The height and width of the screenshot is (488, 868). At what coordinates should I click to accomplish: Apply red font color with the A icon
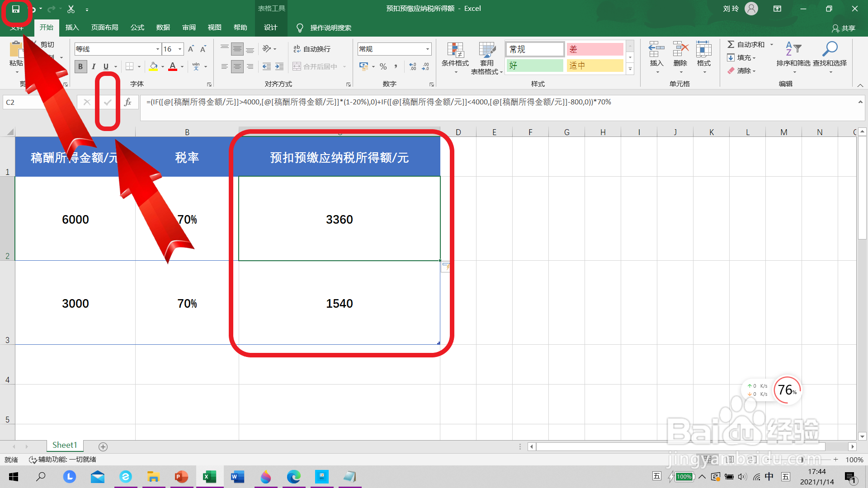173,67
